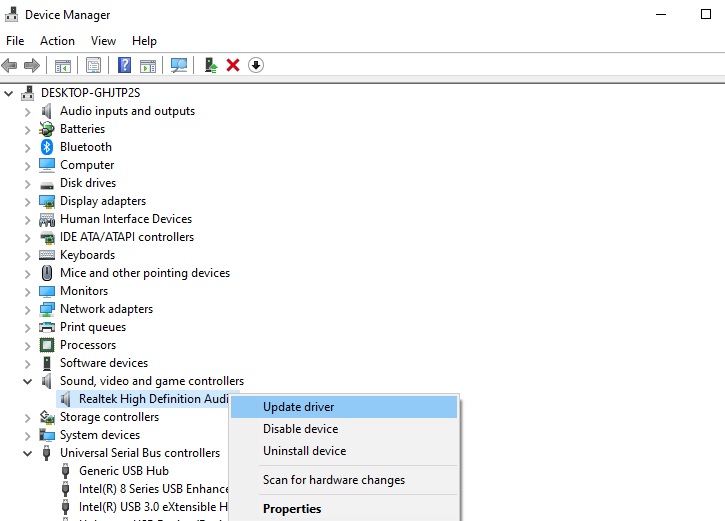Expand the Monitors category chevron
725x521 pixels.
pos(28,292)
